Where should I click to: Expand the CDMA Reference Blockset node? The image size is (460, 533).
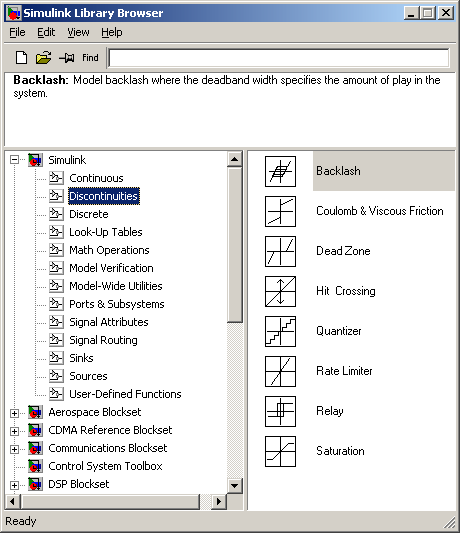[x=14, y=431]
